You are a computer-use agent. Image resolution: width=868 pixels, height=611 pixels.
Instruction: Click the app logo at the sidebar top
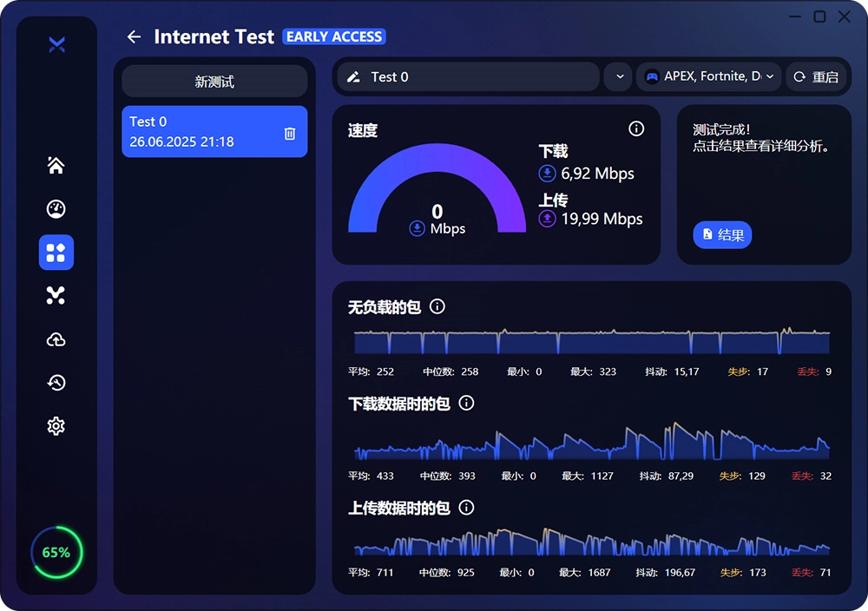(56, 44)
